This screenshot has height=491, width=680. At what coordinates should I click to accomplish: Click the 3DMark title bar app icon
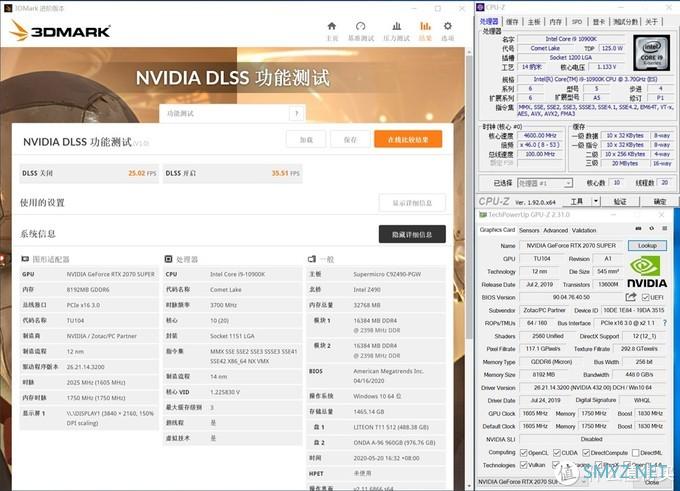tap(7, 8)
